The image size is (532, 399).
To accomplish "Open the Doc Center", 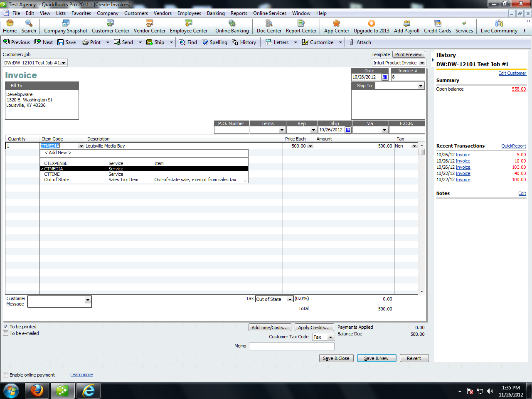I will pyautogui.click(x=269, y=27).
